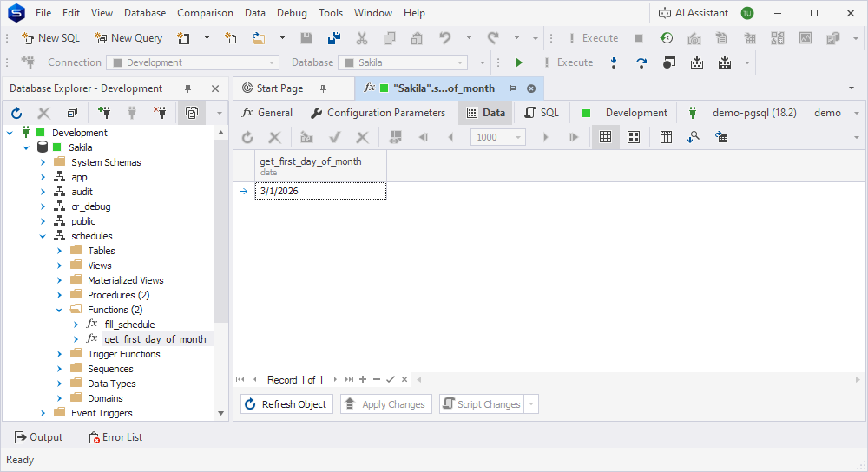Refresh the Database Explorer tree
The image size is (868, 472).
[x=16, y=113]
